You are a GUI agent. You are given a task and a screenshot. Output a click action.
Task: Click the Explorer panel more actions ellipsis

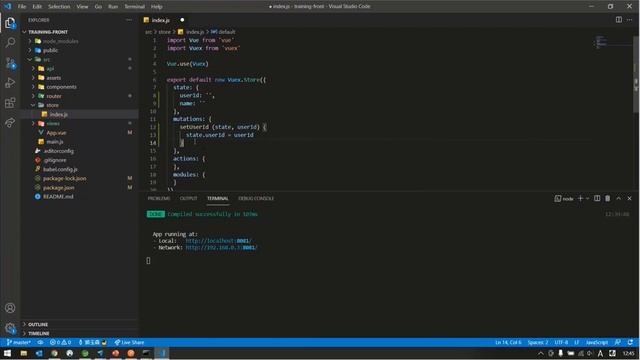pyautogui.click(x=129, y=20)
